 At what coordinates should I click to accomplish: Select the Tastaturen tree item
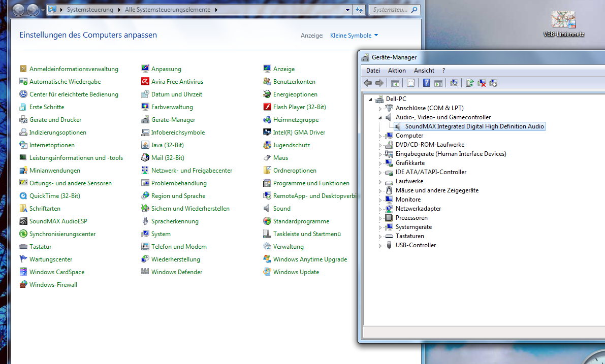(x=410, y=237)
